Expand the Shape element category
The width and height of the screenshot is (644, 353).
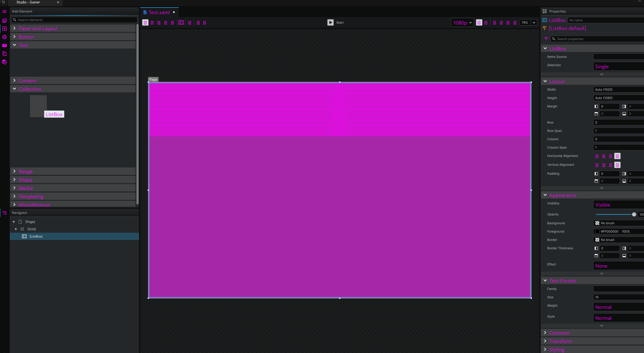(73, 180)
